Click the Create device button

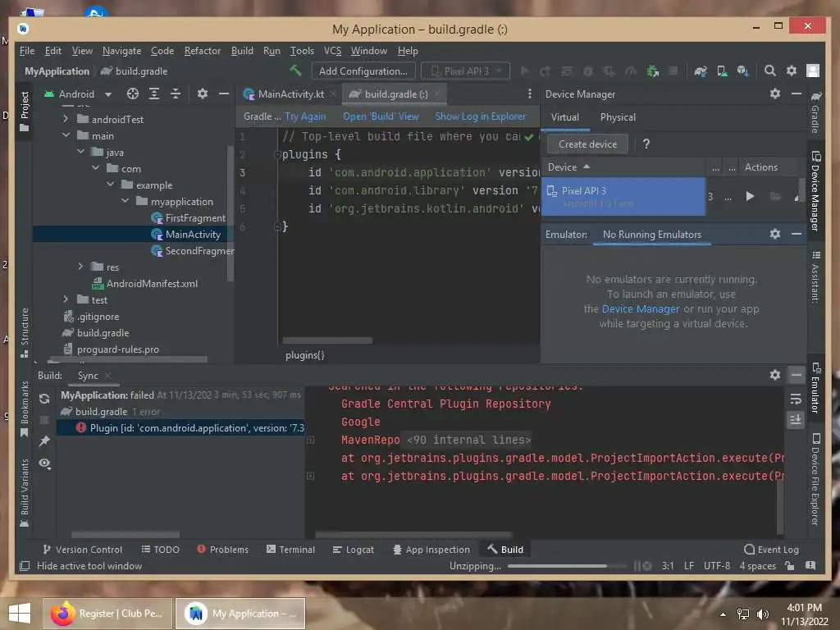pyautogui.click(x=587, y=144)
